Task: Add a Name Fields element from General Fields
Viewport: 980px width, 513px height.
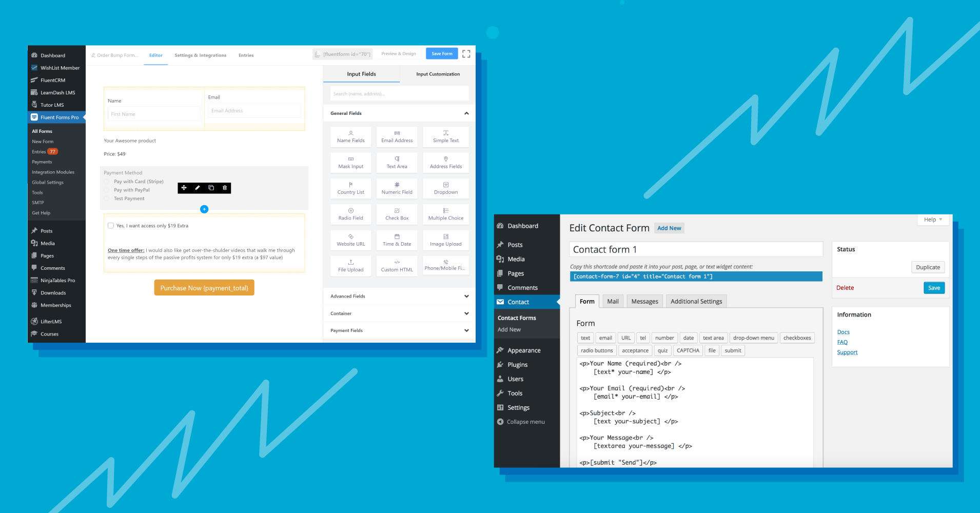Action: click(350, 136)
